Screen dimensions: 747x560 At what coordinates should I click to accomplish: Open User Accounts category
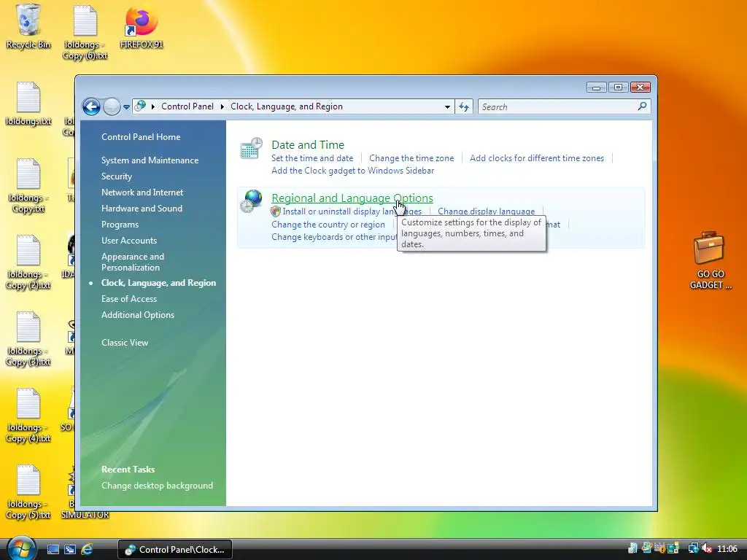pos(129,241)
